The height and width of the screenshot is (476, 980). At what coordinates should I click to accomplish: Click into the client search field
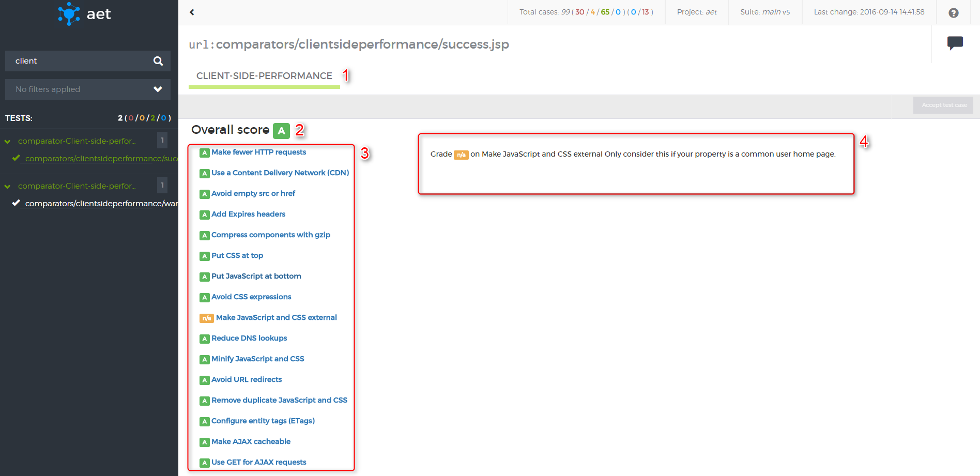(x=78, y=61)
